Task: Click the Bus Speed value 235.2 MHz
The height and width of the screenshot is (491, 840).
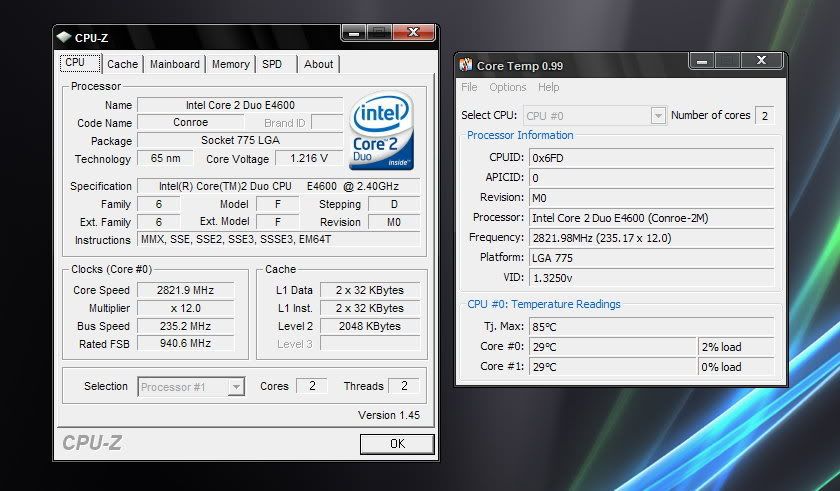Action: pyautogui.click(x=185, y=326)
